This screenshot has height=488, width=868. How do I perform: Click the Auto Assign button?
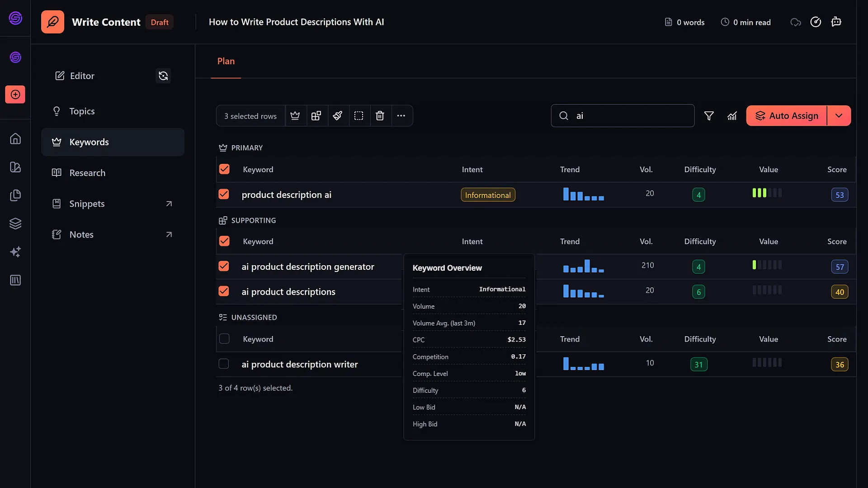click(787, 116)
